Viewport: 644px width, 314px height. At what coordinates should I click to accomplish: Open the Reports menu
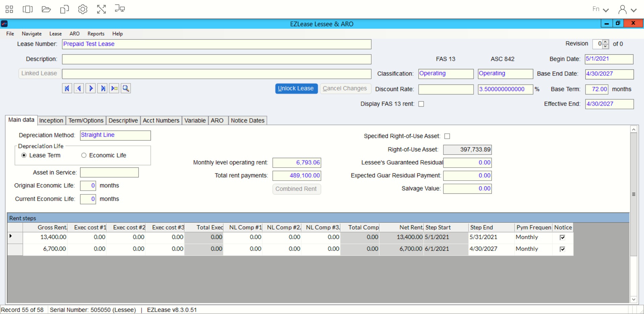(96, 34)
